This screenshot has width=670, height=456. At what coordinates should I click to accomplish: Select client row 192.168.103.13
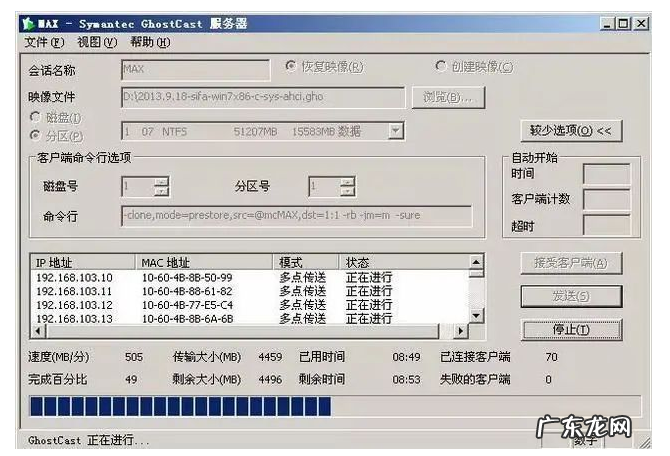coord(250,318)
